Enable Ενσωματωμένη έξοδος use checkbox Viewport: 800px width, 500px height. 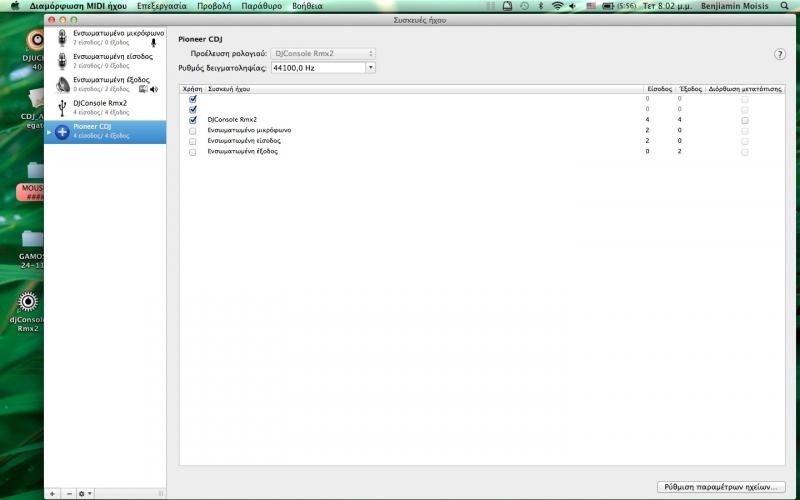[x=193, y=151]
